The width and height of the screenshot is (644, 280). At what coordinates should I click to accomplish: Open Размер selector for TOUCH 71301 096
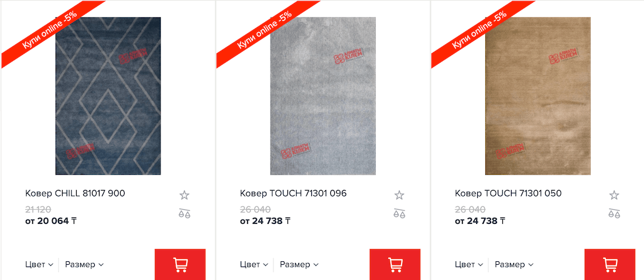[299, 264]
